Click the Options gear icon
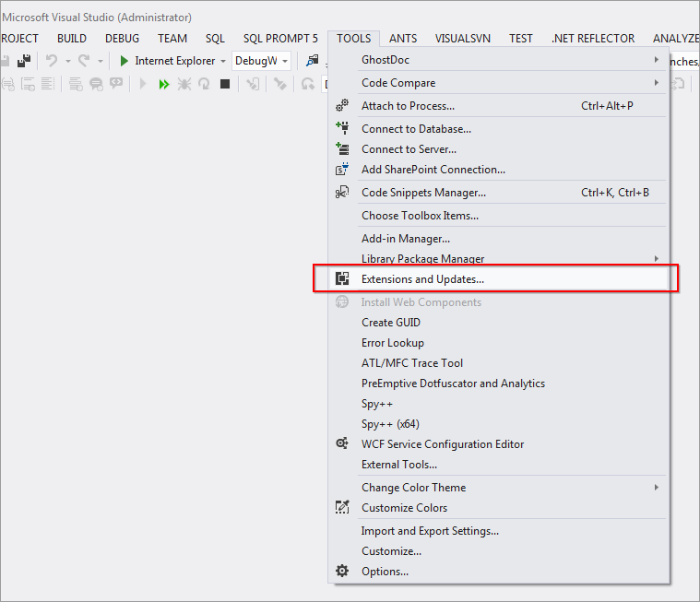Screen dimensions: 700x602 click(342, 572)
